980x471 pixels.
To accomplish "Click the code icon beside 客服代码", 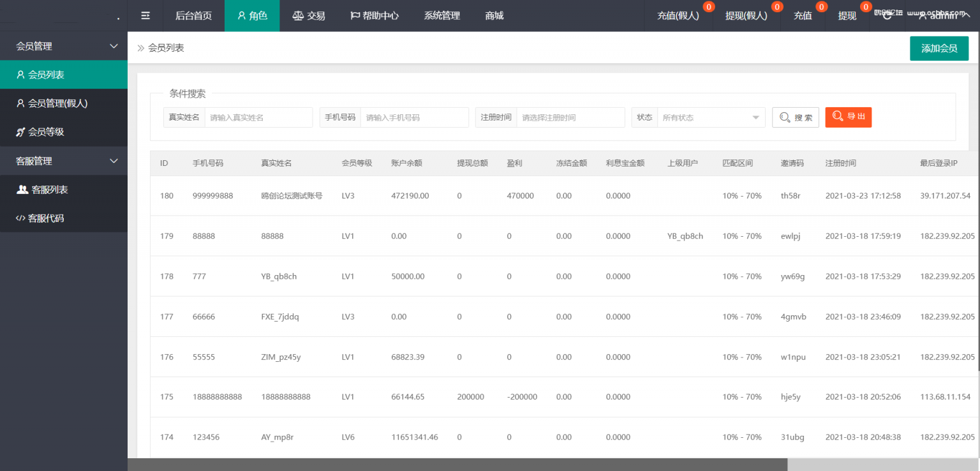I will point(20,218).
